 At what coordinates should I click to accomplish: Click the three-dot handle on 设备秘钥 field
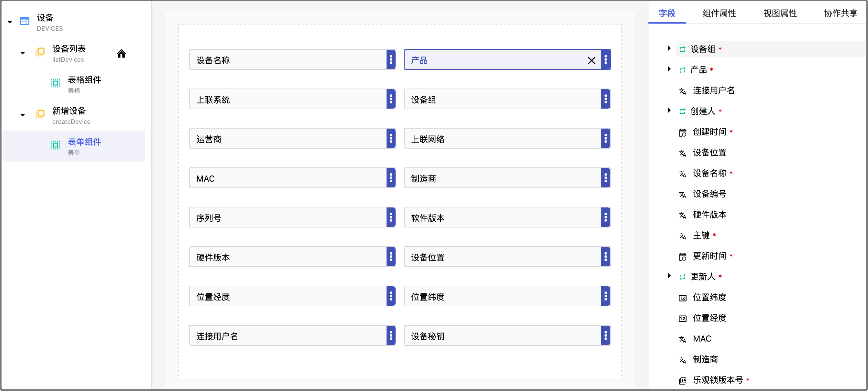[605, 335]
